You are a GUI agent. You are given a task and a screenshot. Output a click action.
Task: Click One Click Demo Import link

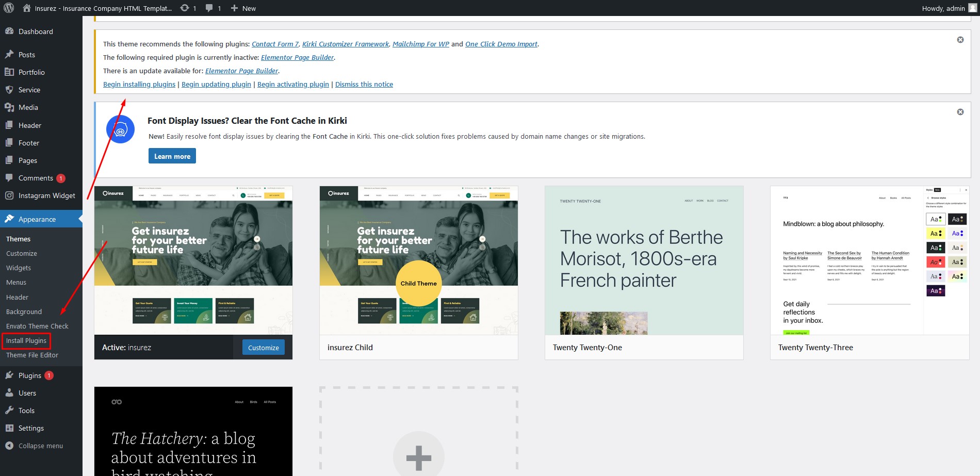coord(501,44)
